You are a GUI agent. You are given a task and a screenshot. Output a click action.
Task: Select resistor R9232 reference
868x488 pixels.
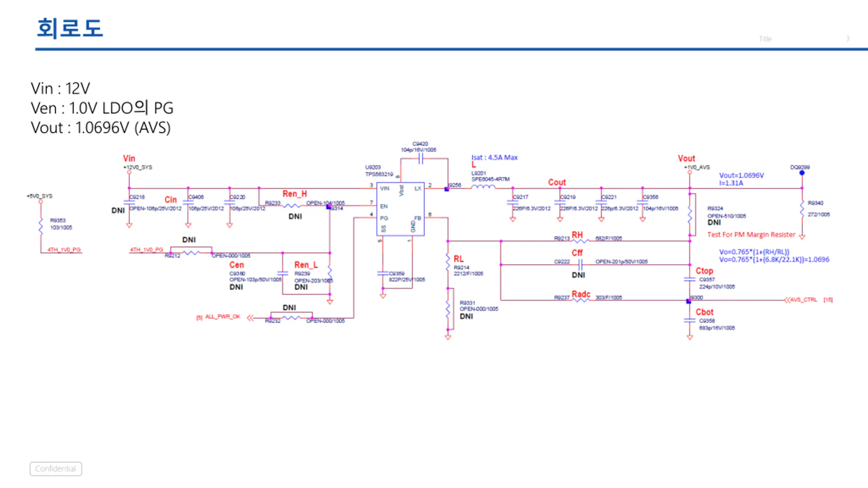click(x=273, y=321)
